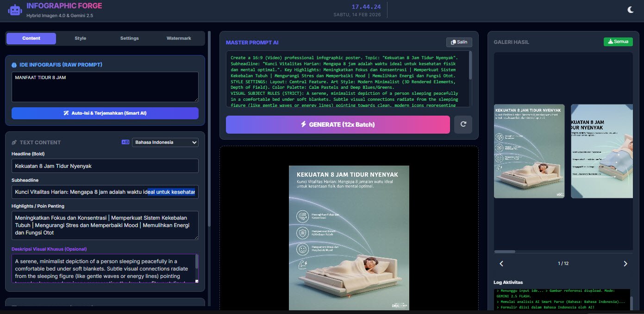Click the robot logo icon
The image size is (644, 314).
click(x=15, y=10)
